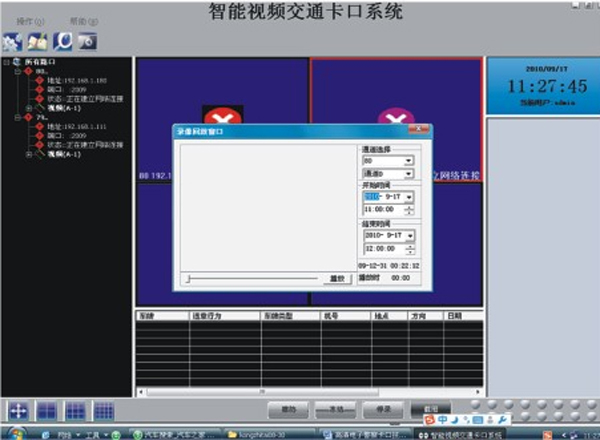600x440 pixels.
Task: Click the first gear-style toolbar icon
Action: tap(13, 42)
